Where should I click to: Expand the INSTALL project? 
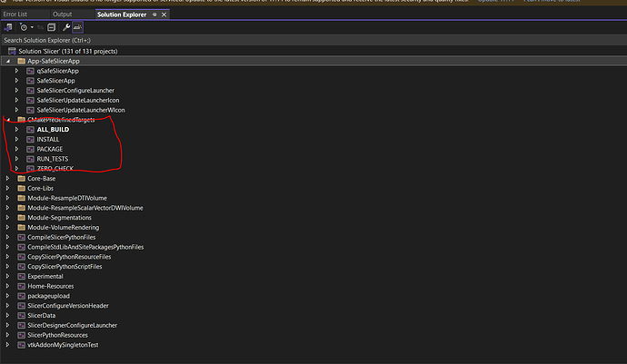click(x=16, y=140)
